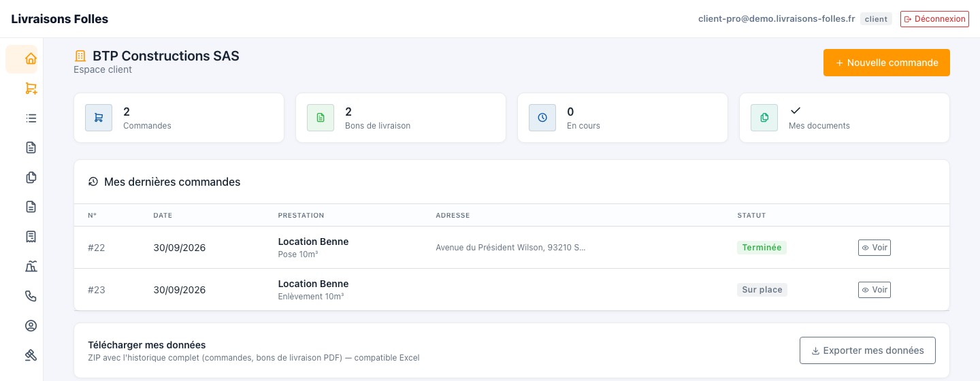
Task: Click the Sur place status badge
Action: pyautogui.click(x=762, y=290)
